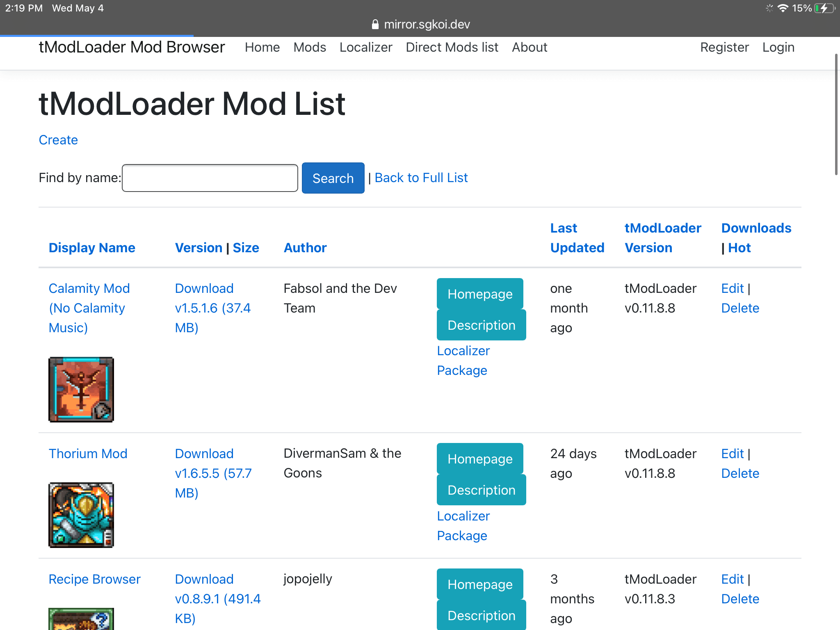Open Thorium Mod Homepage button
The width and height of the screenshot is (840, 630).
[480, 459]
